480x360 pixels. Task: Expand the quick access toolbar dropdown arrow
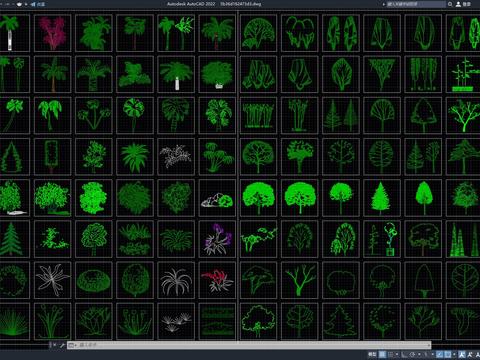(26, 4)
